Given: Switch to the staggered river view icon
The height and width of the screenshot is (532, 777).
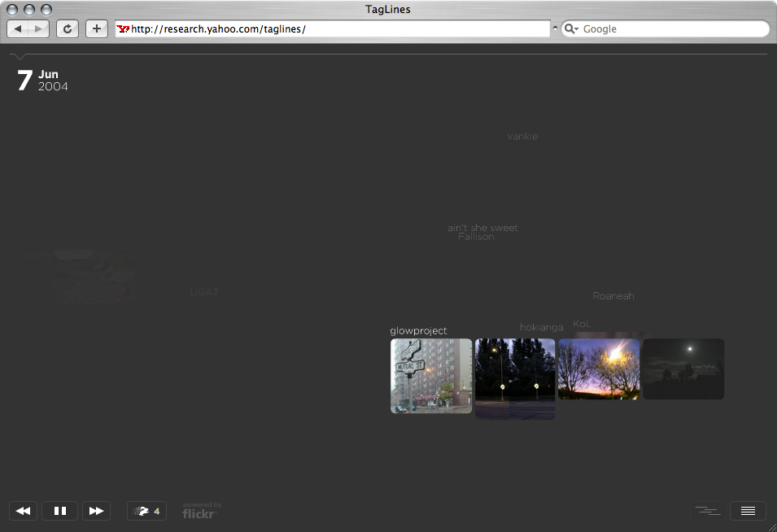Looking at the screenshot, I should click(707, 511).
